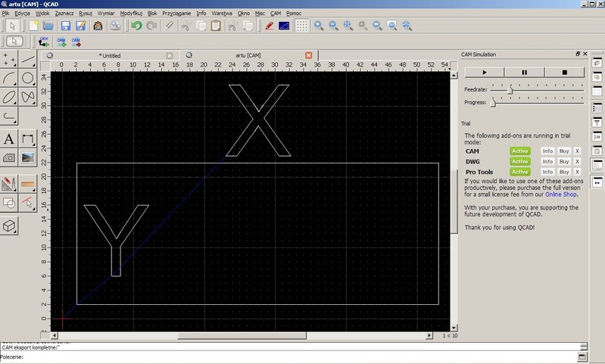This screenshot has width=605, height=364.
Task: Click X button for Pro Tools add-on
Action: tap(577, 172)
